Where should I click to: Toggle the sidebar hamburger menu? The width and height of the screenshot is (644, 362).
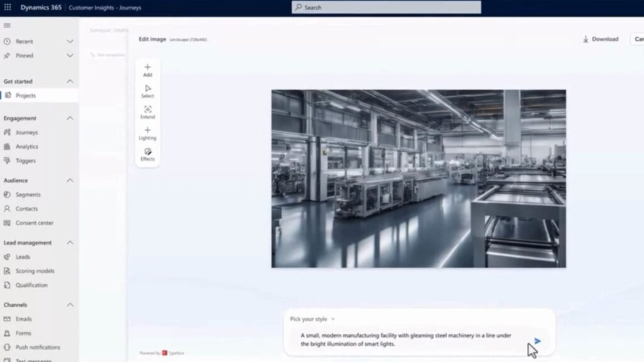click(x=8, y=25)
